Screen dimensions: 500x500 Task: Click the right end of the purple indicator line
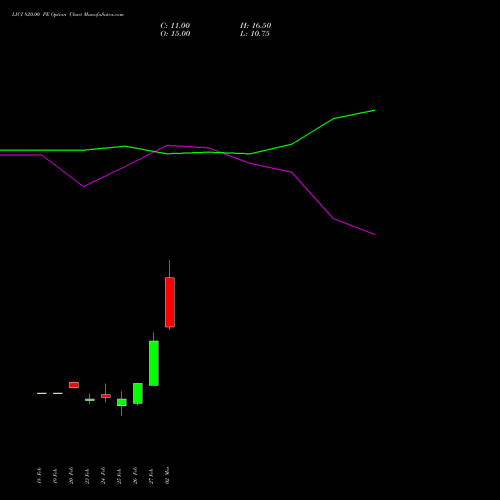coord(374,234)
